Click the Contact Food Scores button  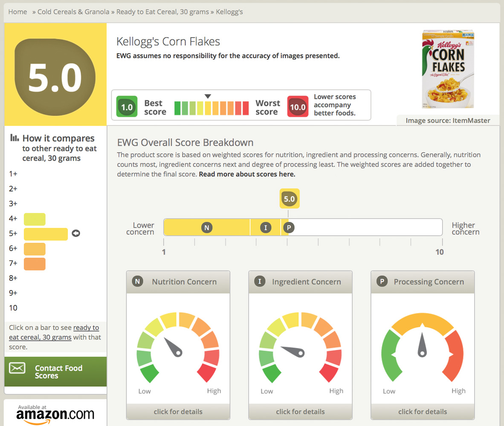click(55, 371)
